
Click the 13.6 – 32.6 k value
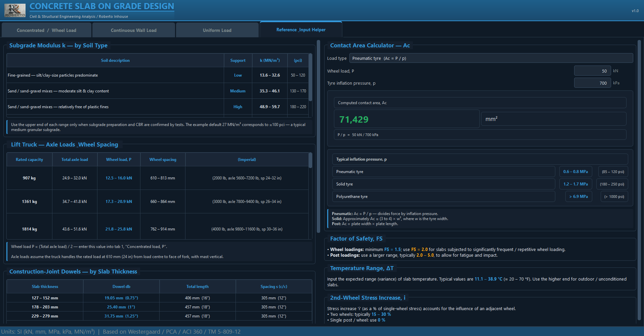[270, 75]
